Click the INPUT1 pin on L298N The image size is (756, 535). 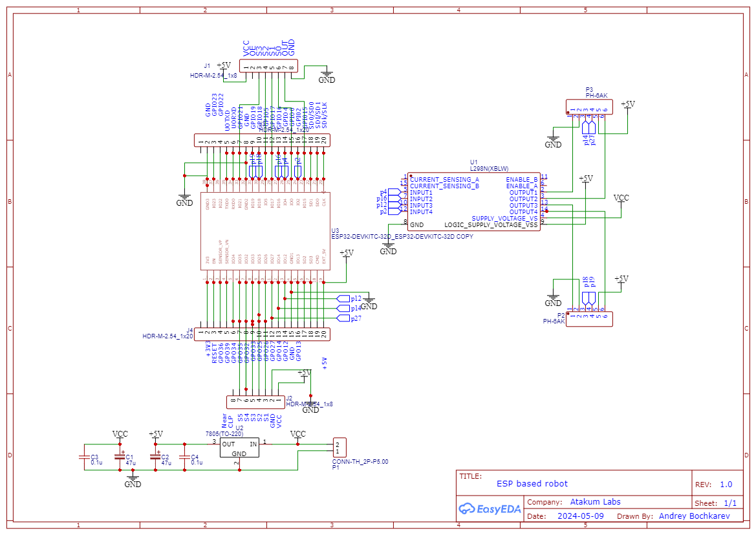click(x=421, y=193)
